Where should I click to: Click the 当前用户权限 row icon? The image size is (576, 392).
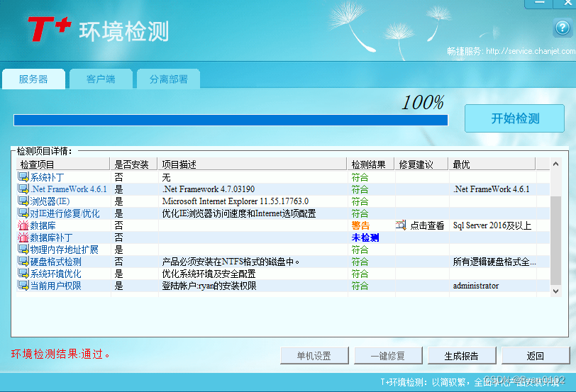[23, 286]
